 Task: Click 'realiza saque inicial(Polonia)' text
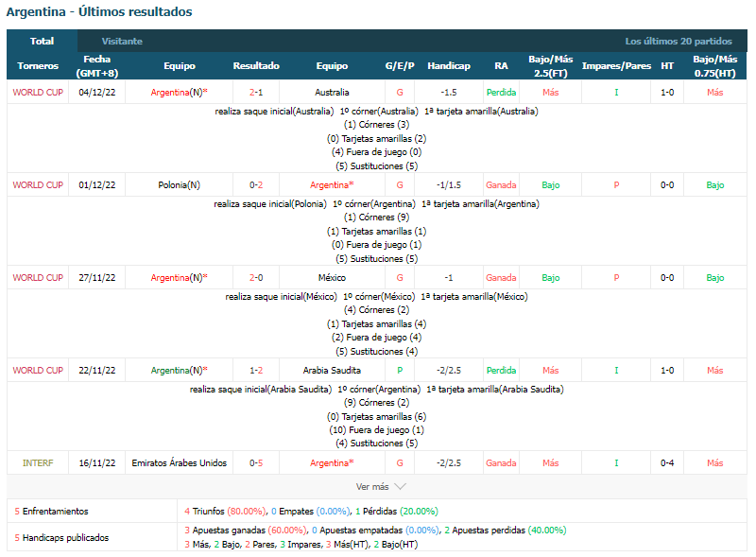point(270,203)
